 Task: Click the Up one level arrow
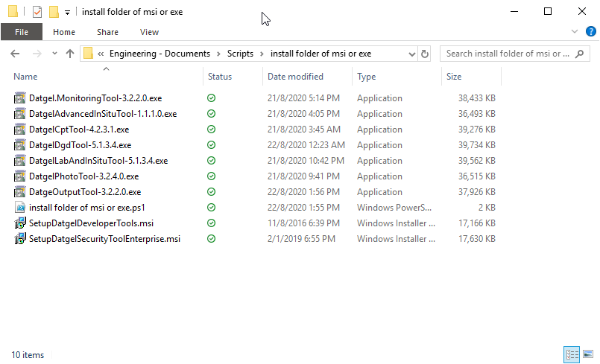(70, 54)
